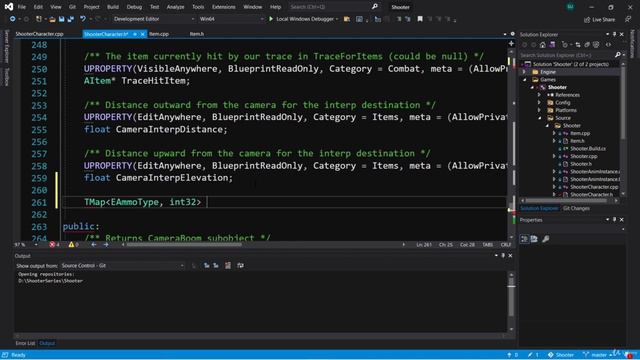Click the Properties panel Alphabetical icon
The image size is (640, 360).
[x=534, y=239]
